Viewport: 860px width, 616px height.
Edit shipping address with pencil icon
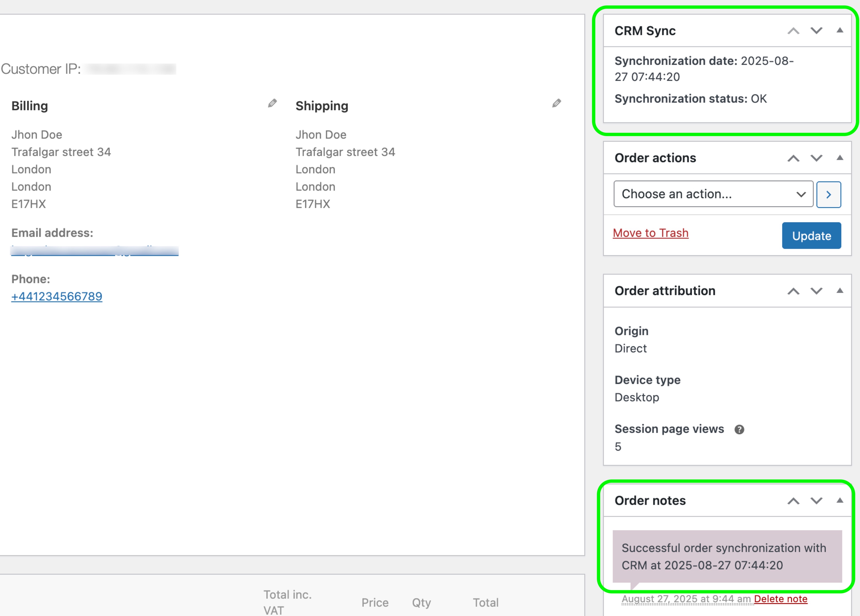coord(556,103)
